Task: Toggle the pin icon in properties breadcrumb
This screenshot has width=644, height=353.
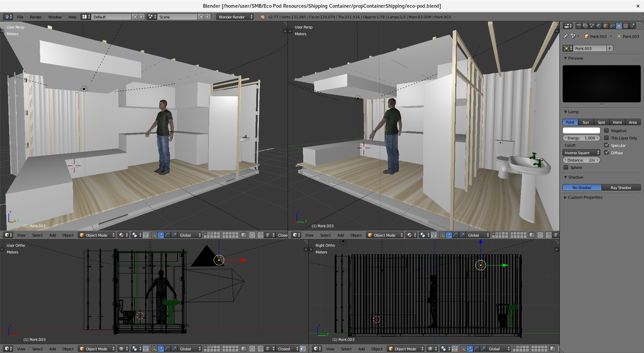Action: [x=565, y=36]
